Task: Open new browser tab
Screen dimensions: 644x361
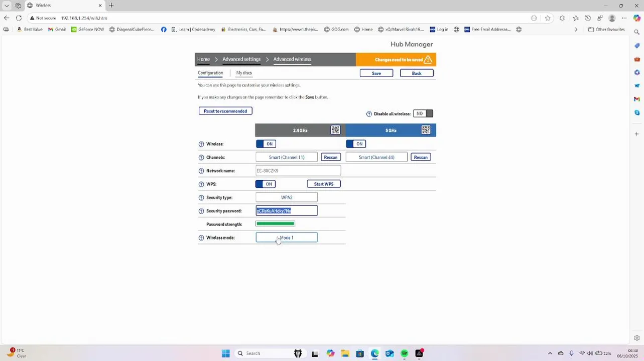Action: pos(111,6)
